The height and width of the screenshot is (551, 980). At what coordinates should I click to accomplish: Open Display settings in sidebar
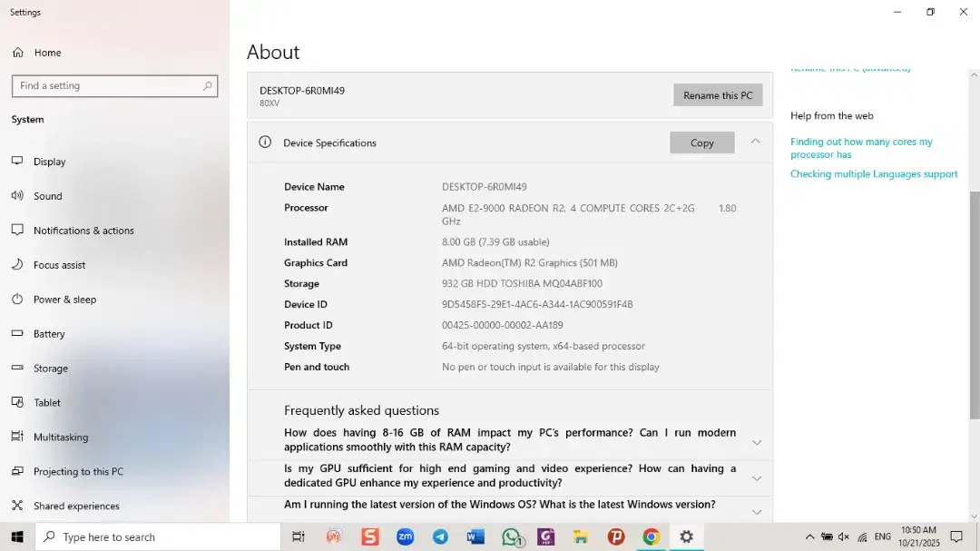pyautogui.click(x=49, y=162)
